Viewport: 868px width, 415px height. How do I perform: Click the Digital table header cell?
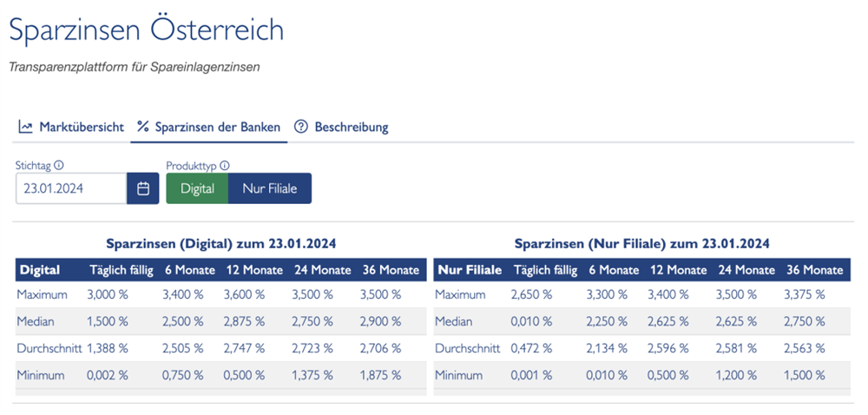click(x=40, y=270)
